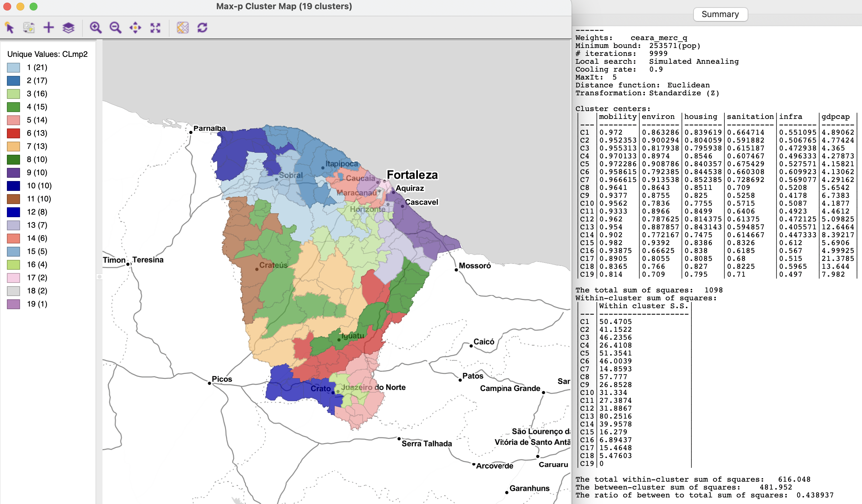Click the Picos city label on map
The width and height of the screenshot is (862, 504).
(222, 379)
